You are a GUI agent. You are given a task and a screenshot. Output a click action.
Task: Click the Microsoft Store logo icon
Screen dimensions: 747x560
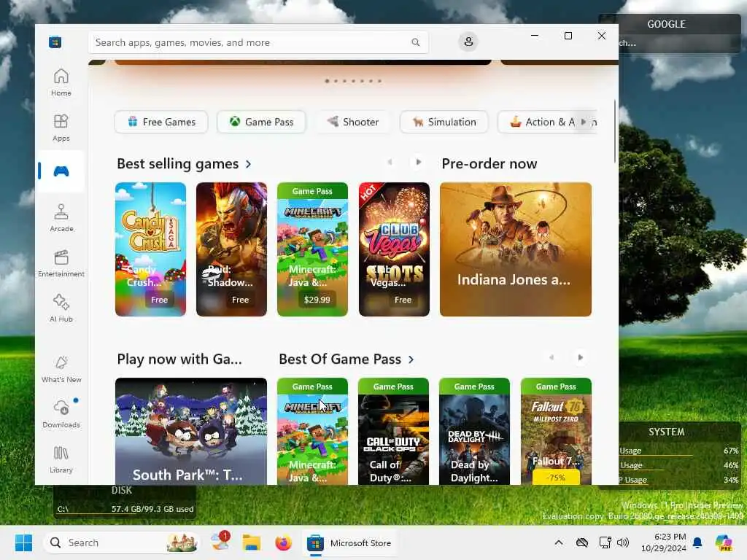[x=55, y=42]
